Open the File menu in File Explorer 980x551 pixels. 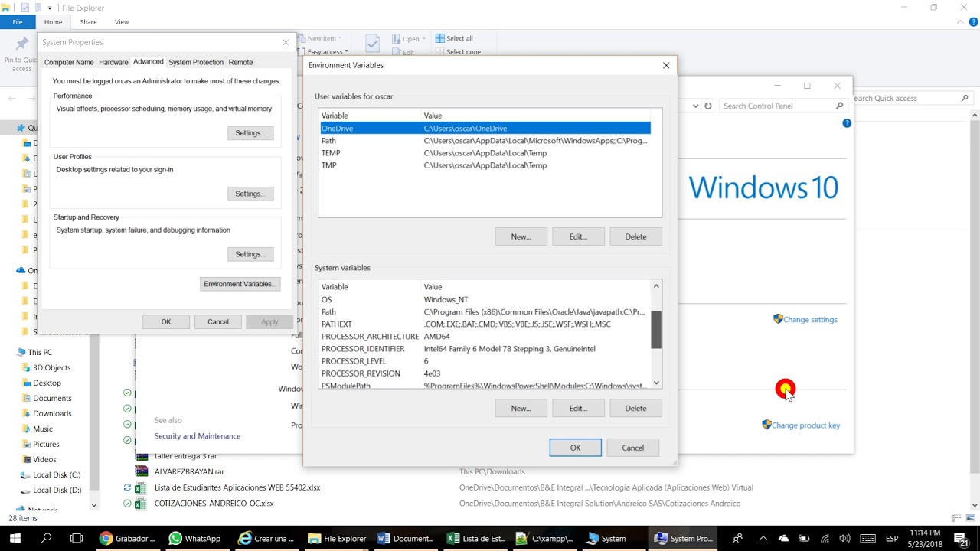point(17,22)
